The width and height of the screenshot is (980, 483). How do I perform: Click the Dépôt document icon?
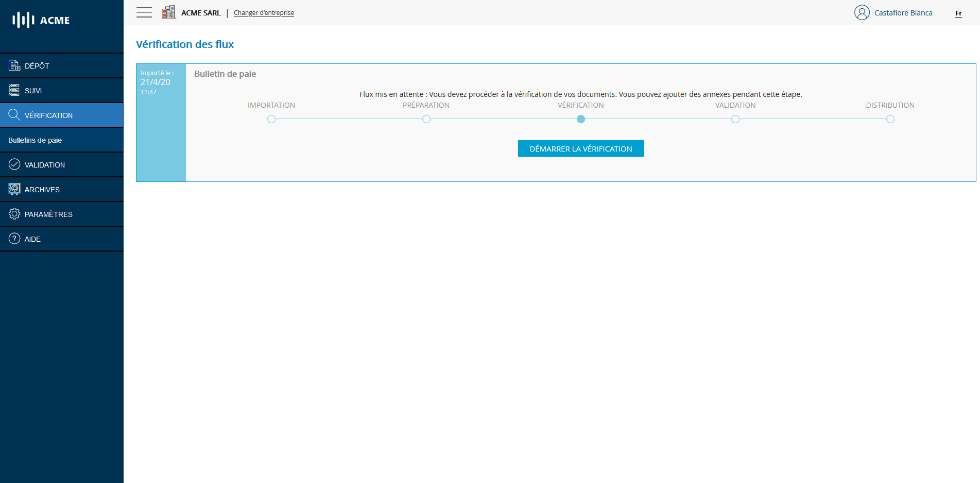pos(14,65)
